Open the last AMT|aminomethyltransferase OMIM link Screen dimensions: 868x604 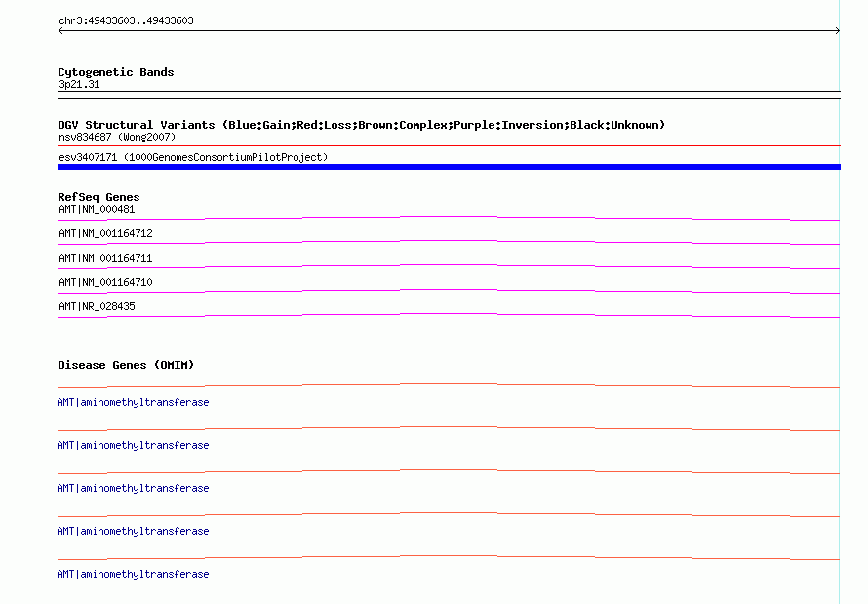[x=133, y=574]
